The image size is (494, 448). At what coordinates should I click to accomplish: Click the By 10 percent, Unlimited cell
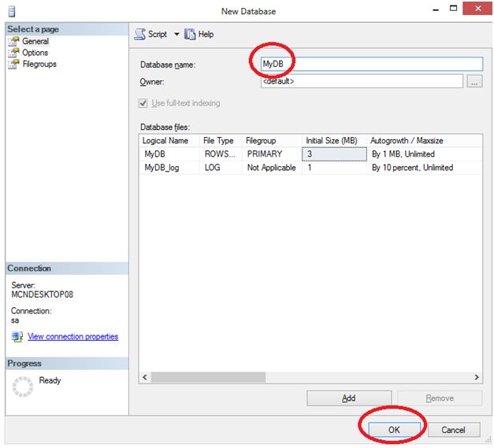point(425,168)
